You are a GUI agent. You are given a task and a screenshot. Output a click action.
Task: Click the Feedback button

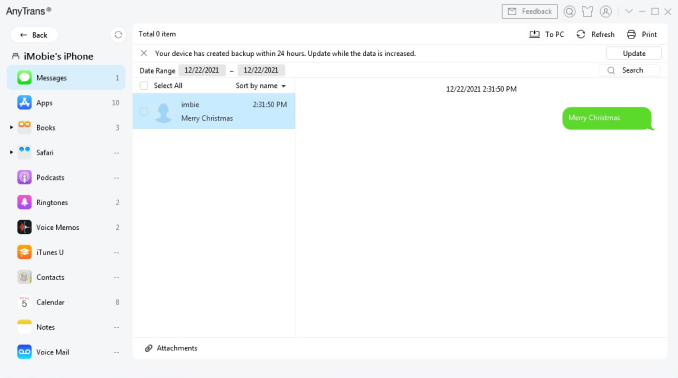530,12
